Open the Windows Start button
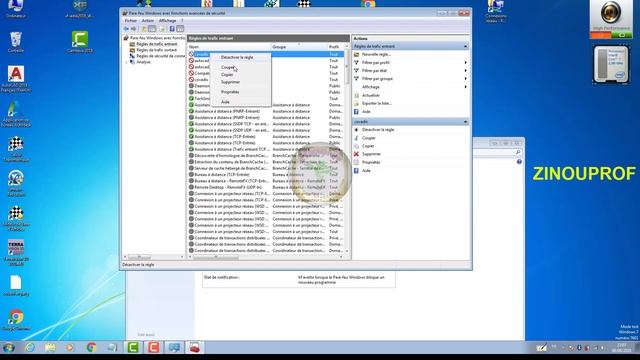 [x=9, y=348]
